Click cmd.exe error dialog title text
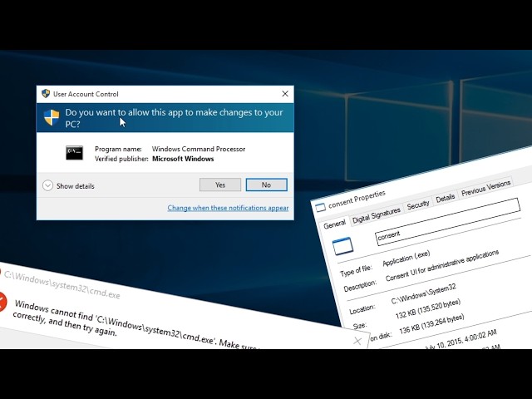The height and width of the screenshot is (399, 532). click(x=62, y=285)
